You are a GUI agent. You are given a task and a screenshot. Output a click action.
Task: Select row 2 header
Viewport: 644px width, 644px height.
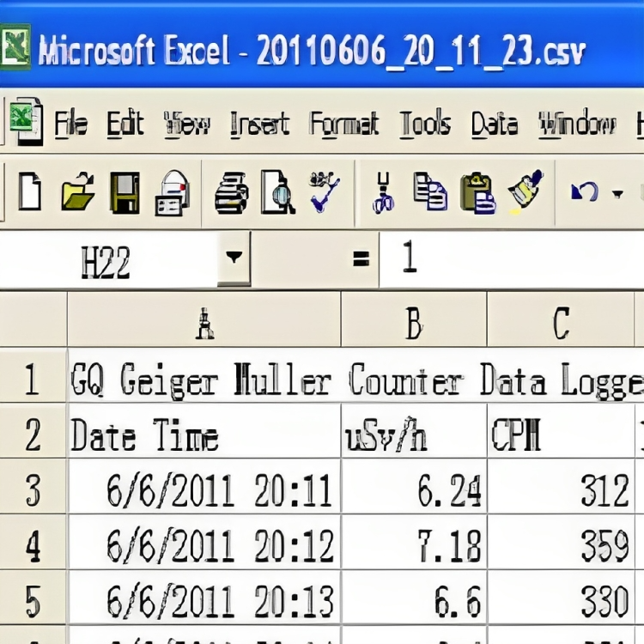coord(33,431)
